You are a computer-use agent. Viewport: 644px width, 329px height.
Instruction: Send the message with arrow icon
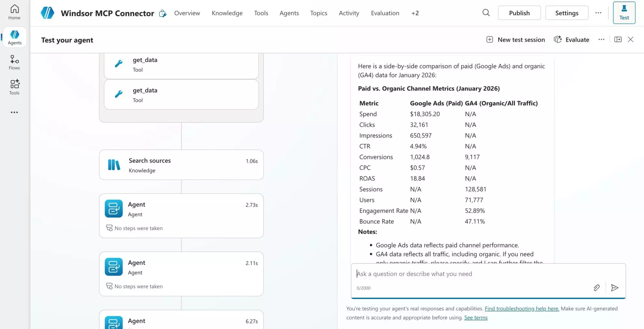614,288
